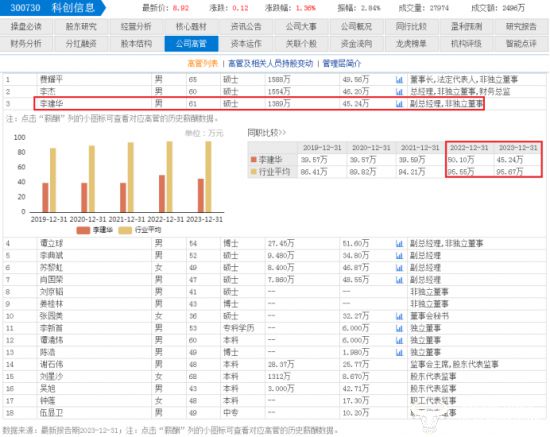The height and width of the screenshot is (437, 550).
Task: Click 行业平均 yellow legend swatch below chart
Action: pyautogui.click(x=125, y=230)
